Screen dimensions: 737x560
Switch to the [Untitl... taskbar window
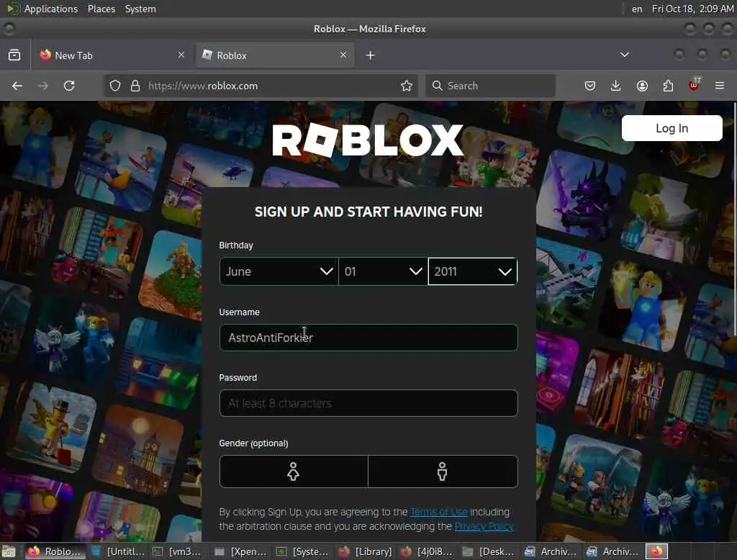pyautogui.click(x=117, y=551)
